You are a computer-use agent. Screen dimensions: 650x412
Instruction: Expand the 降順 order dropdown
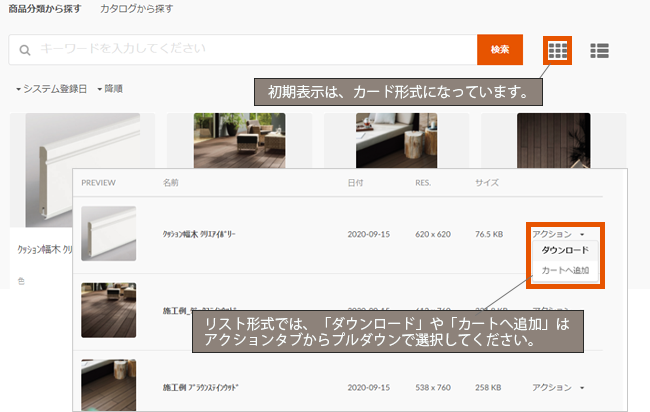click(x=110, y=89)
